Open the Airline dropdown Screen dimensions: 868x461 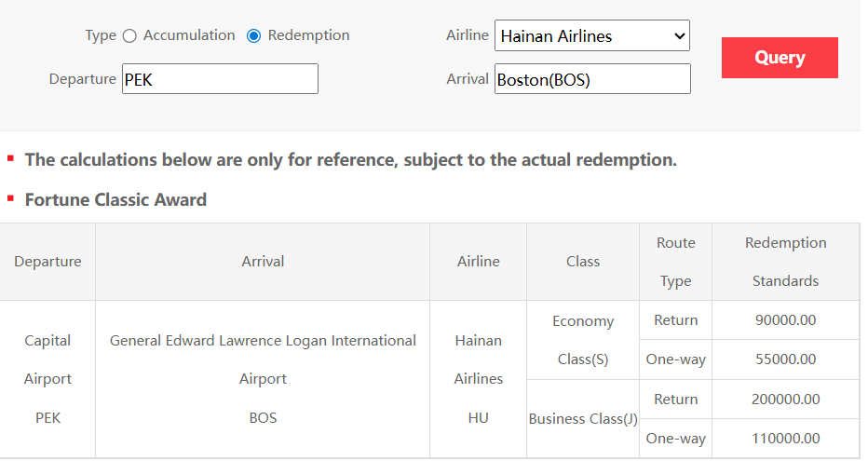591,36
